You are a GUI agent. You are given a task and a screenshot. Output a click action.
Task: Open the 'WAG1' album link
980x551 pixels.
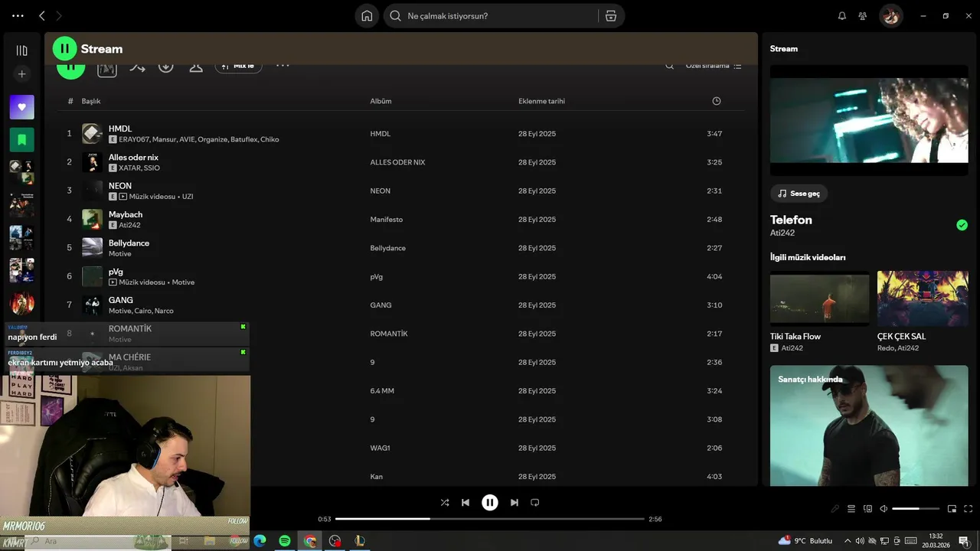pyautogui.click(x=380, y=448)
